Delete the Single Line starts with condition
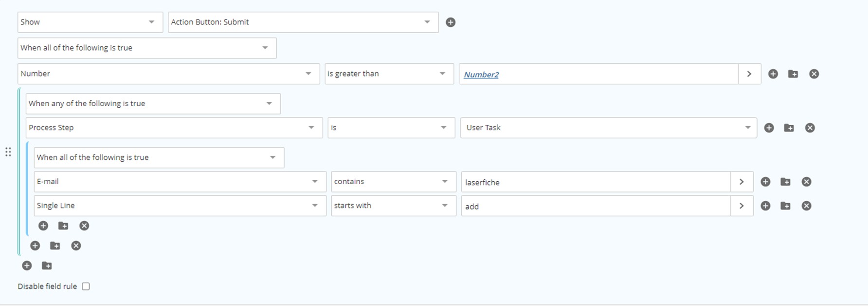The width and height of the screenshot is (868, 306). click(x=806, y=206)
